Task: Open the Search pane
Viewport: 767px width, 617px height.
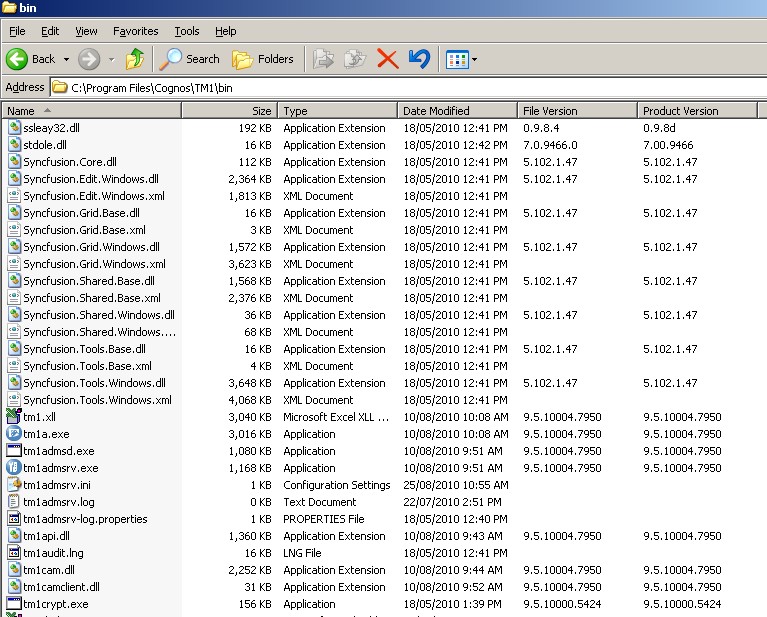Action: pos(190,59)
